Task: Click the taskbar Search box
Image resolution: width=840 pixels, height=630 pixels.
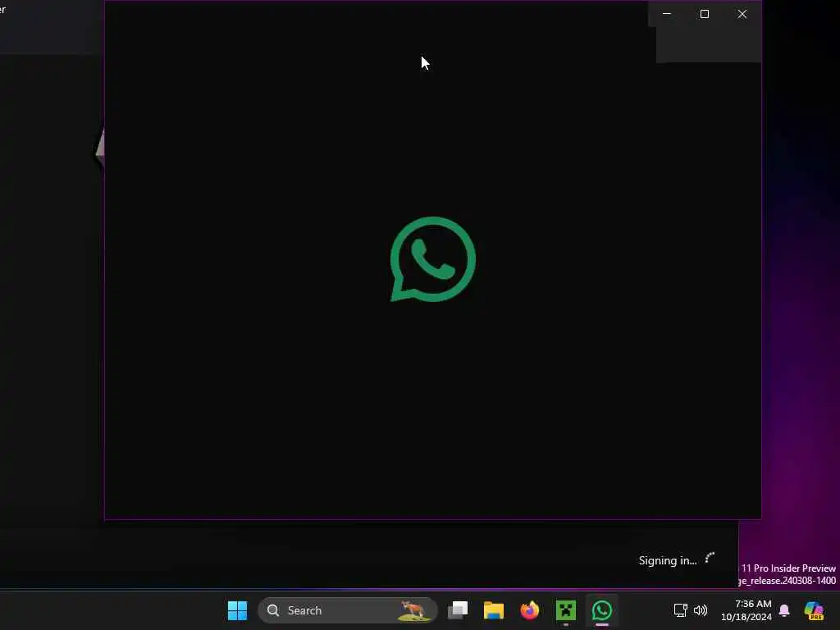Action: [348, 610]
